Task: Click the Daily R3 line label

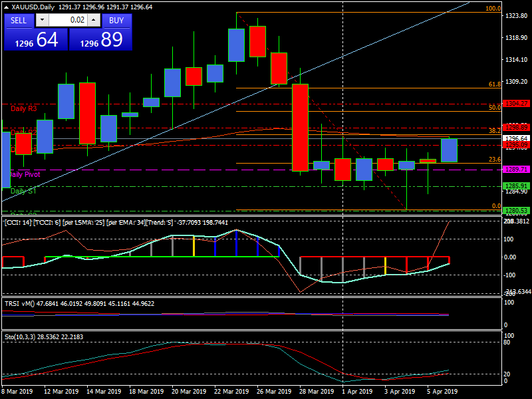Action: pos(24,108)
